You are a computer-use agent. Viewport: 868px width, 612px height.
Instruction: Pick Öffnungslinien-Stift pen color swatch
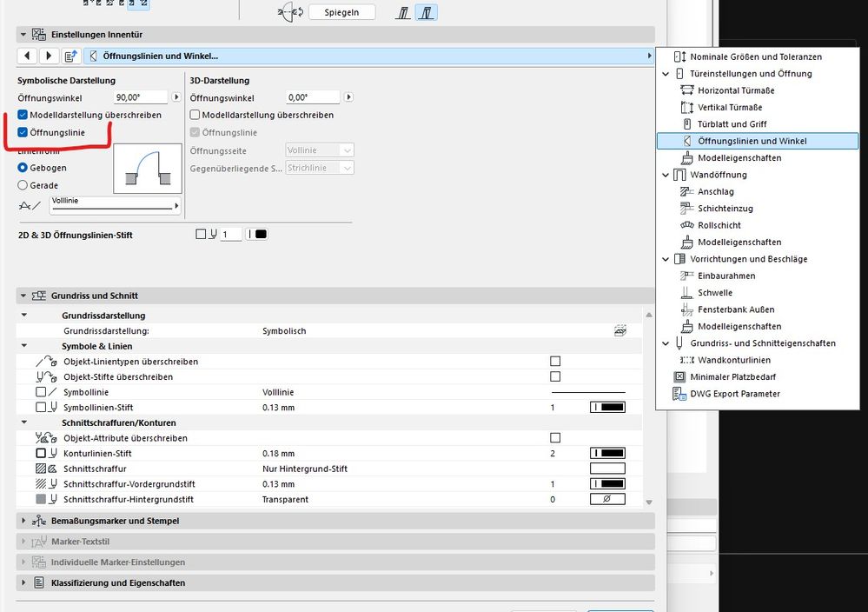point(257,234)
